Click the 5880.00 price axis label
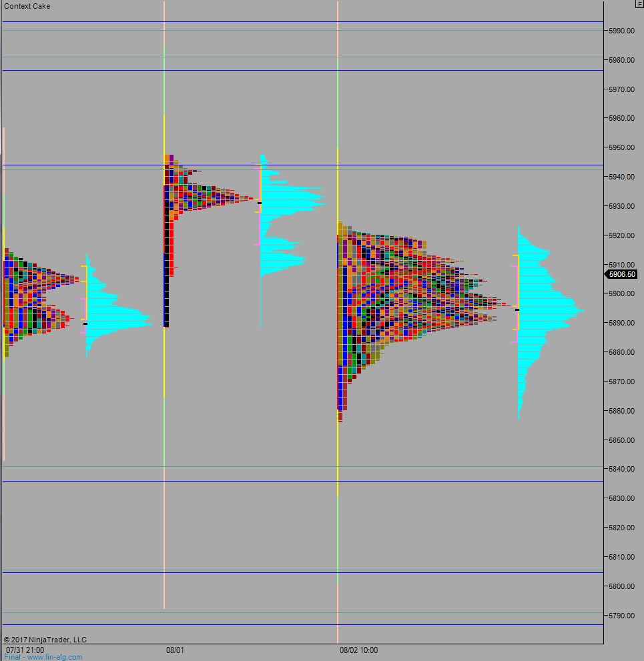Image resolution: width=644 pixels, height=661 pixels. tap(621, 352)
